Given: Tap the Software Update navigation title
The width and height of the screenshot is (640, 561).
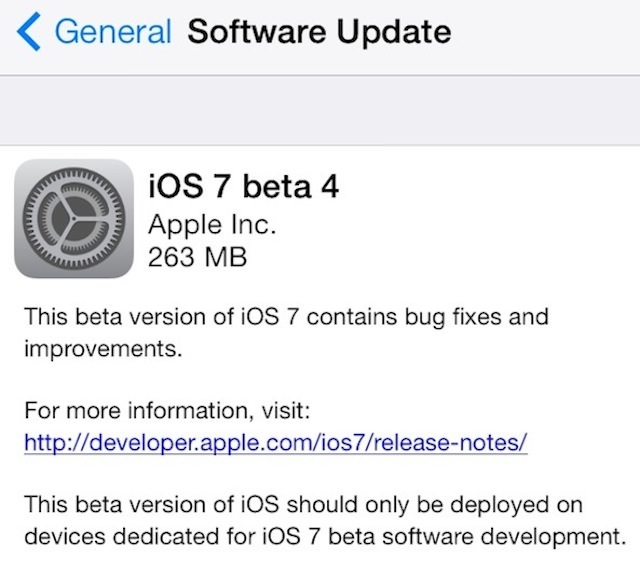Looking at the screenshot, I should [x=319, y=33].
